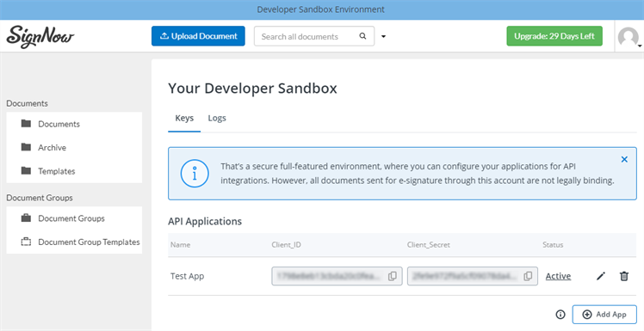Image resolution: width=644 pixels, height=331 pixels.
Task: Click Developer Sandbox Environment top banner text
Action: tap(321, 9)
